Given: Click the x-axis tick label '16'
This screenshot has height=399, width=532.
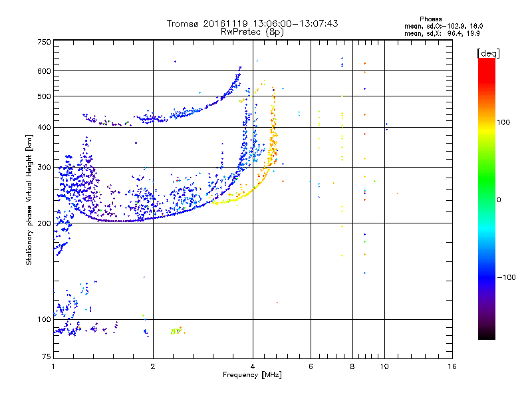Looking at the screenshot, I should tap(452, 366).
